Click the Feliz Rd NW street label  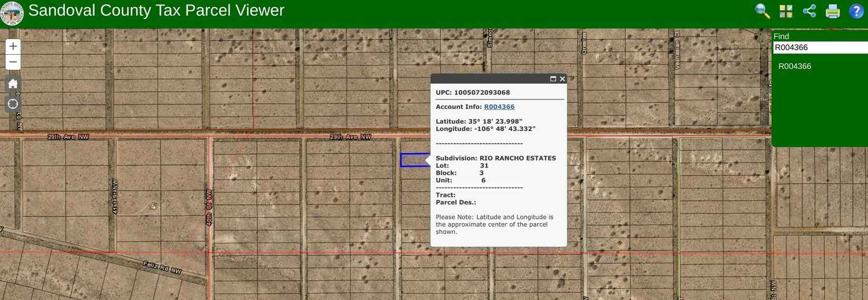(x=162, y=267)
